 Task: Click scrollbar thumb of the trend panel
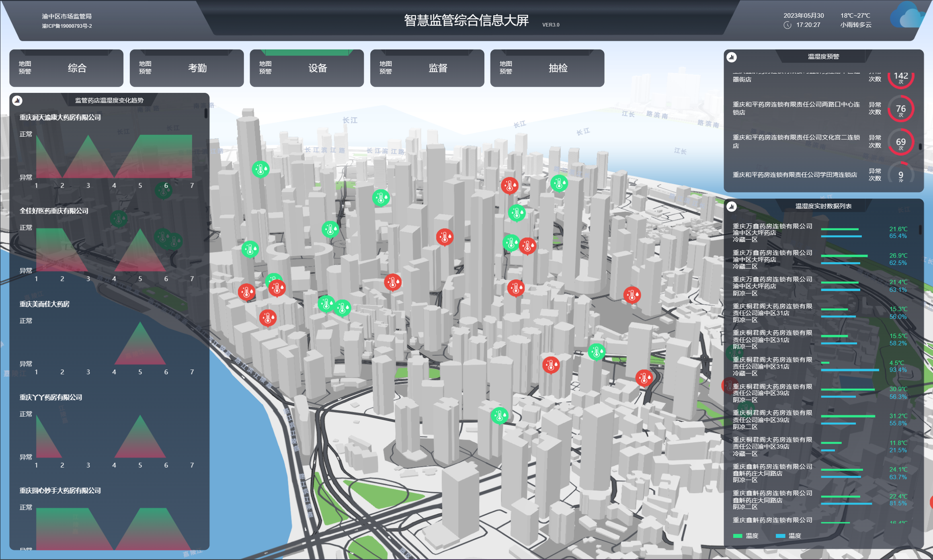pyautogui.click(x=206, y=113)
